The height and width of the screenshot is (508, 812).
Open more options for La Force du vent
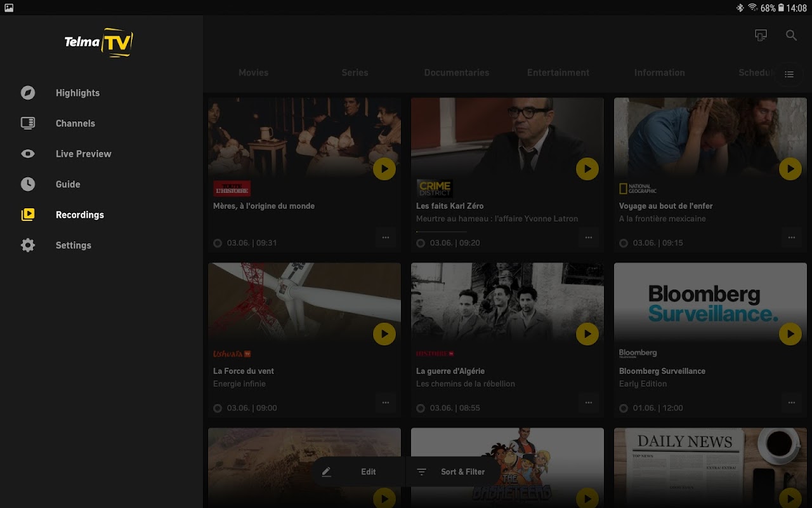386,403
